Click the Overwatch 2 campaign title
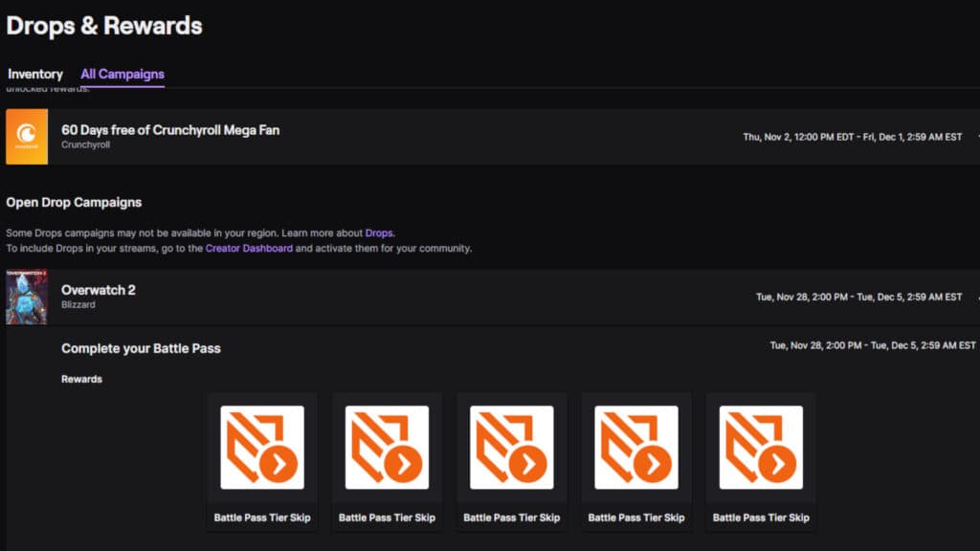The width and height of the screenshot is (980, 551). click(98, 290)
